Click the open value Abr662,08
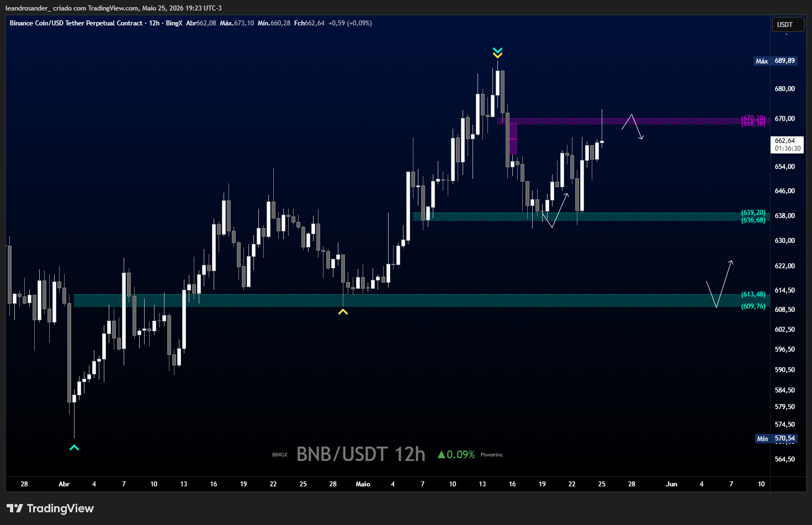This screenshot has width=812, height=525. tap(201, 23)
